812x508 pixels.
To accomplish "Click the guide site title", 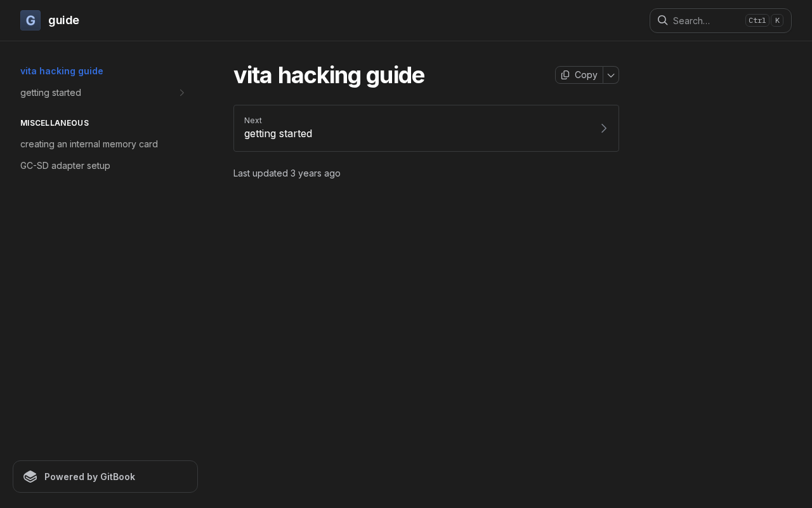I will 63,20.
